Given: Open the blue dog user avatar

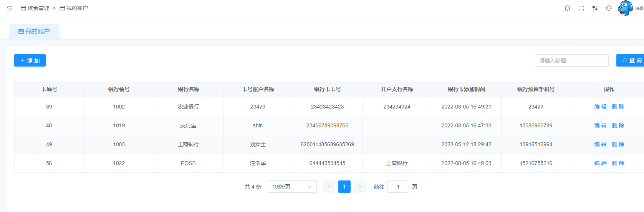Looking at the screenshot, I should 625,8.
